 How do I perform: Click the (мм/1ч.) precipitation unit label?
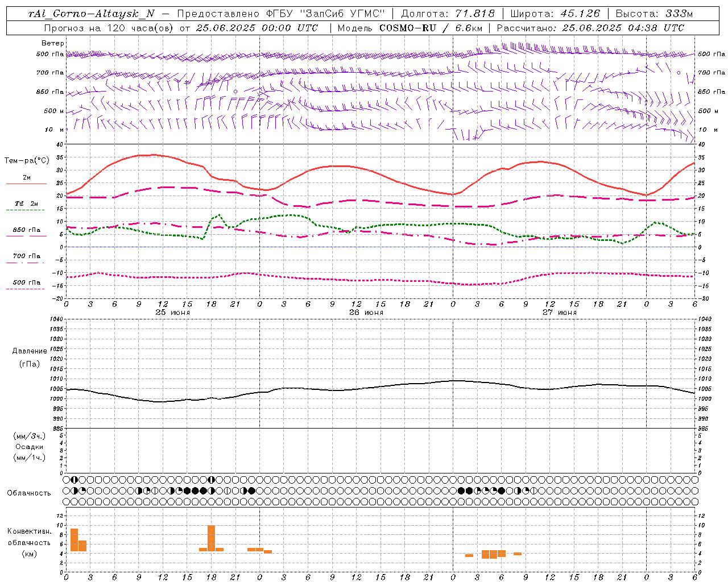tap(30, 458)
